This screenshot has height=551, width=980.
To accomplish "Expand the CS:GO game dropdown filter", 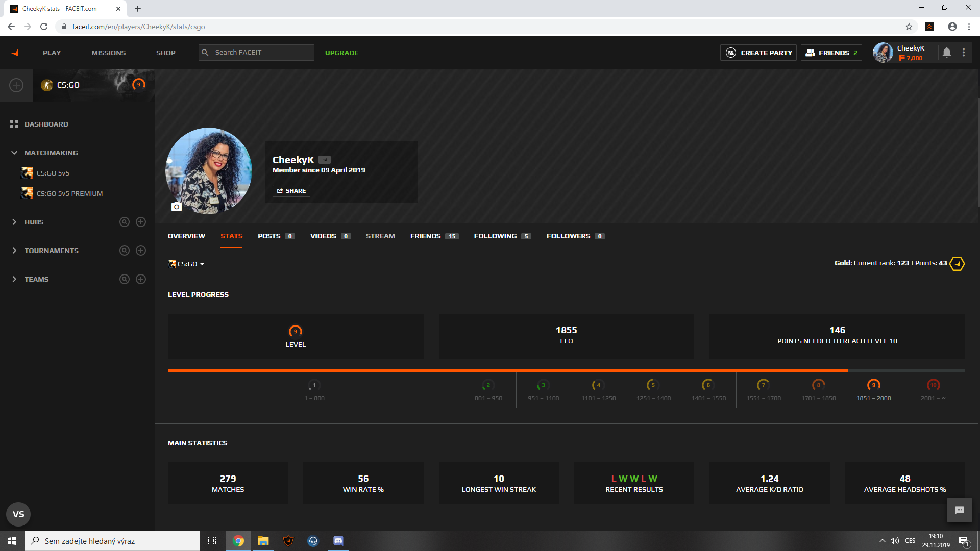I will [x=187, y=264].
